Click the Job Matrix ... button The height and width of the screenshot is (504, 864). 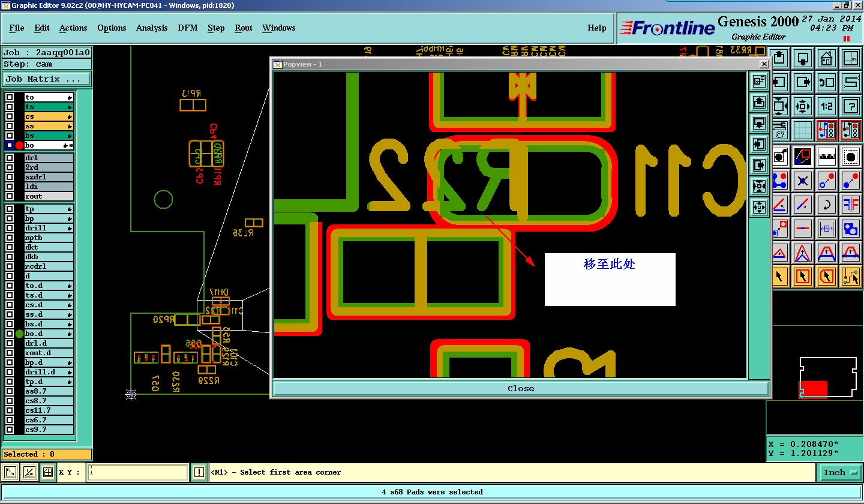(47, 79)
